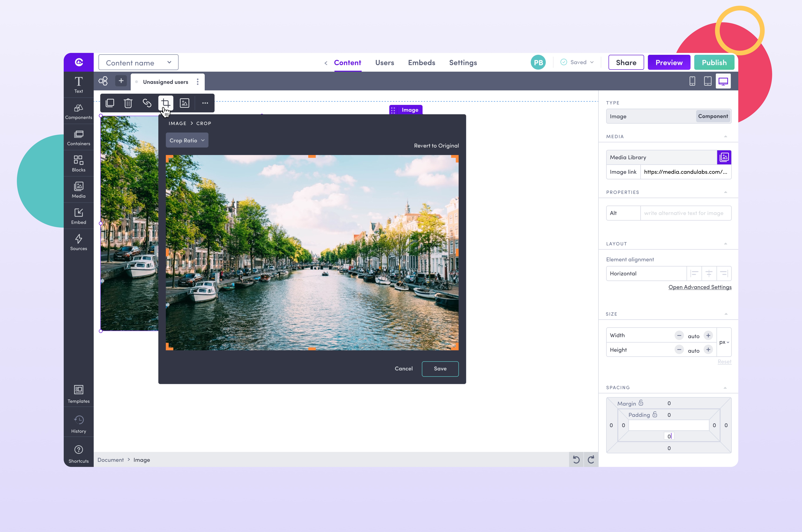Open Advanced Settings link
This screenshot has width=802, height=532.
[x=700, y=287]
